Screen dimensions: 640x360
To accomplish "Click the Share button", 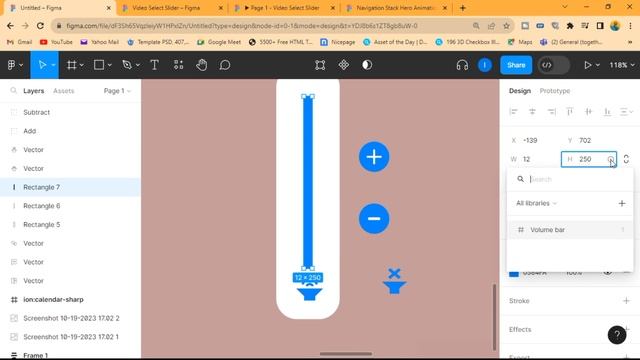I will 516,65.
